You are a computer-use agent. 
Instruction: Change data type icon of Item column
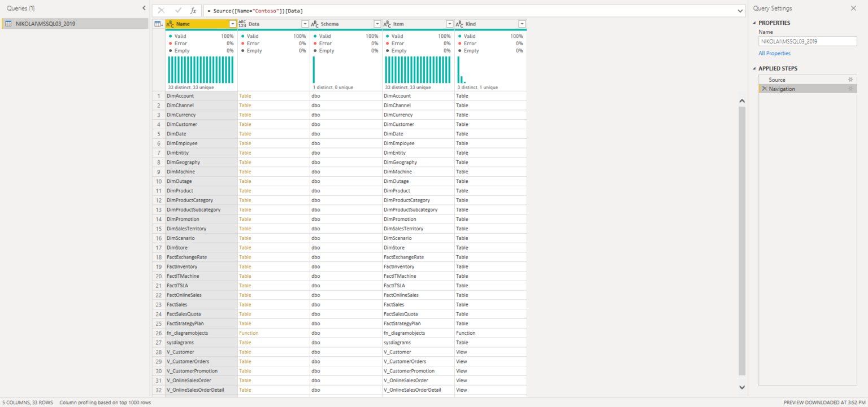tap(387, 24)
